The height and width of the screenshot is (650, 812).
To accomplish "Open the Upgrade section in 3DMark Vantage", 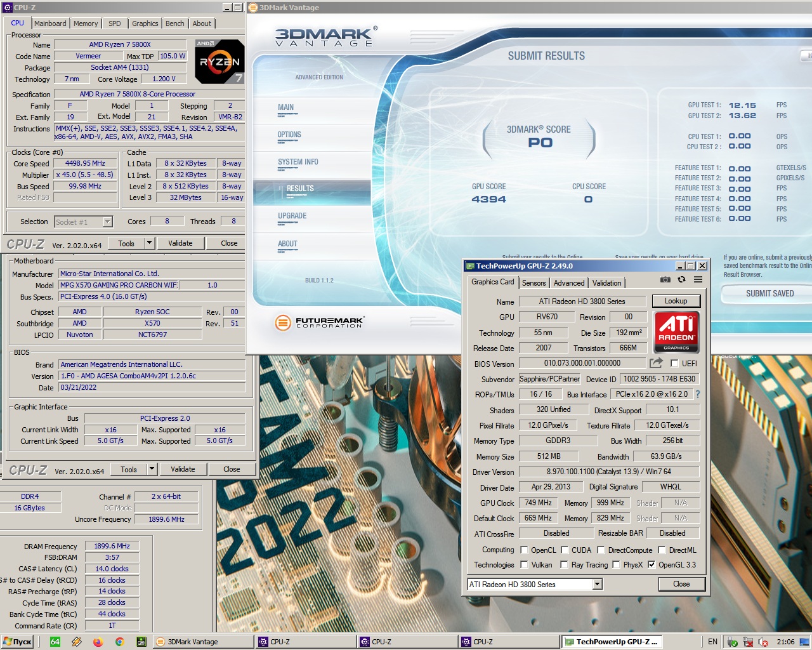I will tap(292, 216).
